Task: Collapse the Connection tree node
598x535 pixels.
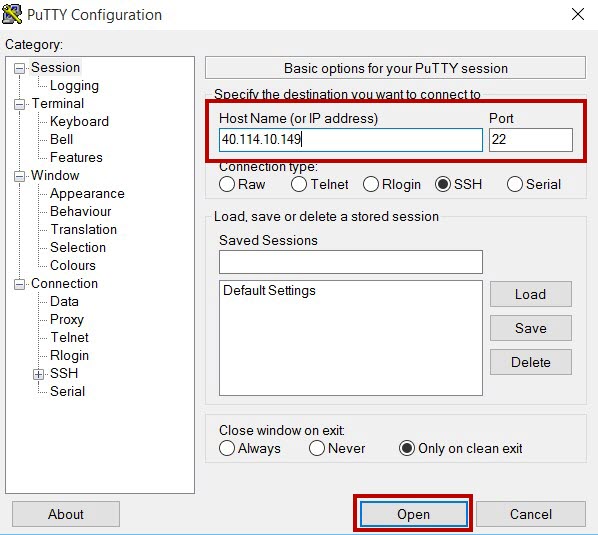Action: (19, 284)
